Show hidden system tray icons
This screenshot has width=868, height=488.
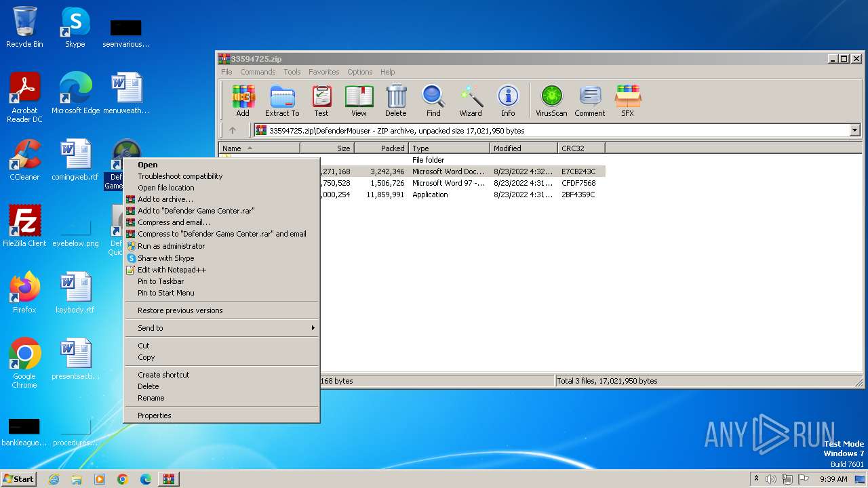pos(756,479)
